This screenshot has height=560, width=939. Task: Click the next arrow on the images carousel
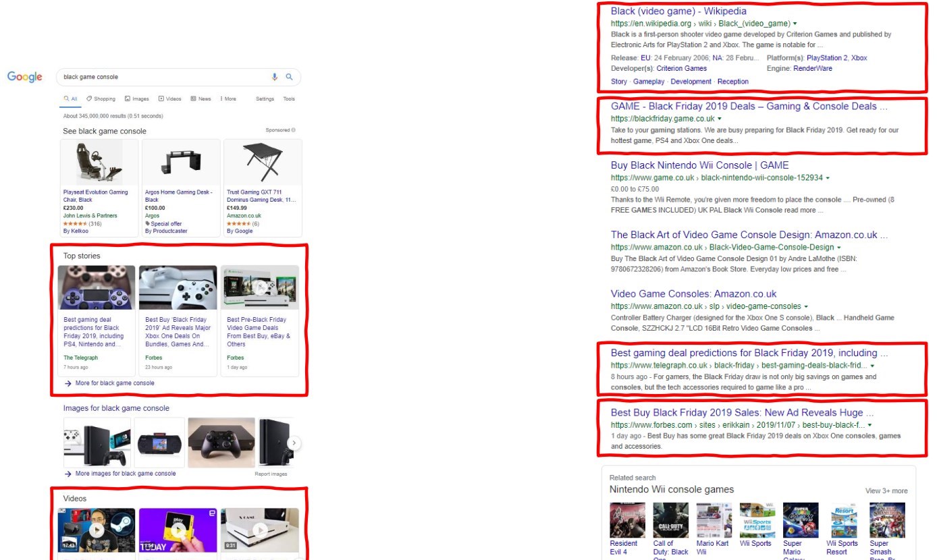click(294, 443)
